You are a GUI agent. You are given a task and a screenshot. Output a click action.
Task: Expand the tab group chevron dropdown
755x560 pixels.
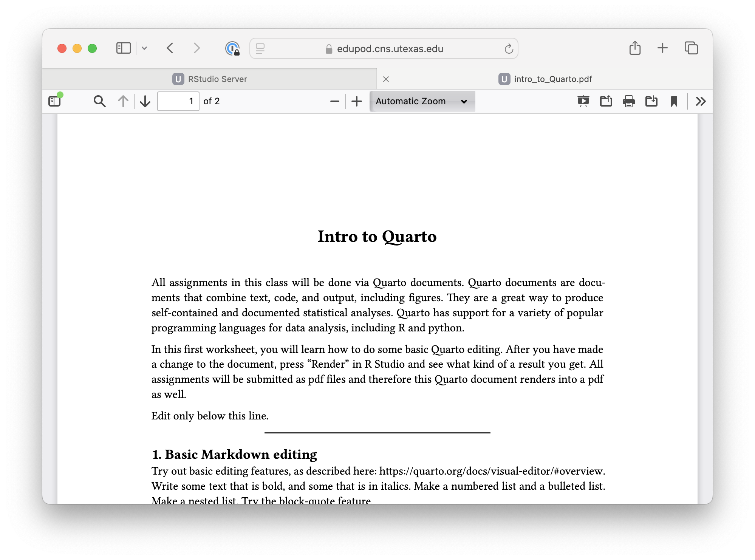pos(144,48)
